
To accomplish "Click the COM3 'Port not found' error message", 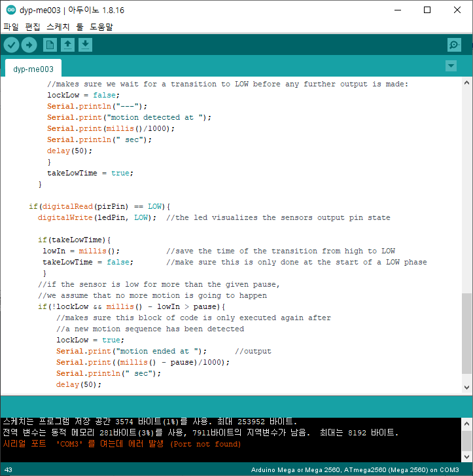I will [x=122, y=444].
